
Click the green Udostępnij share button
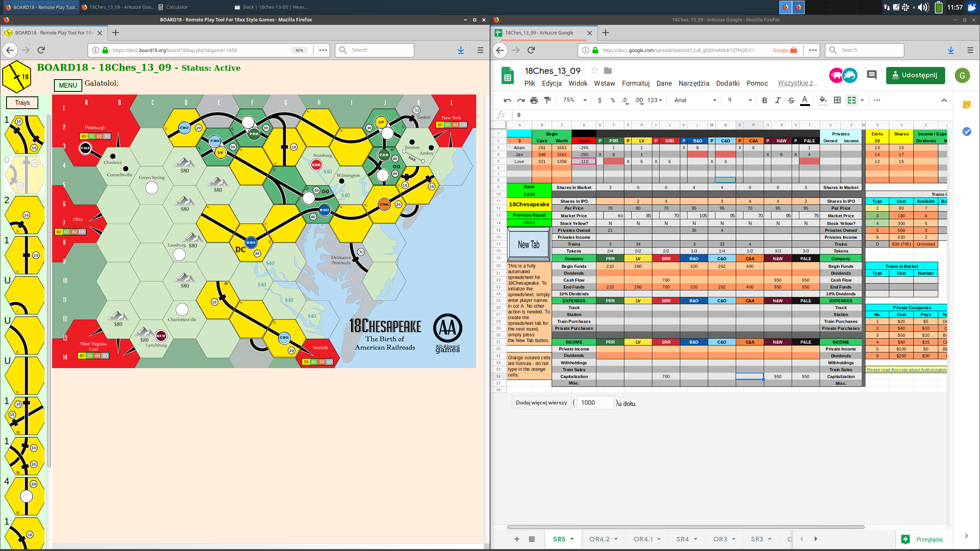coord(915,75)
